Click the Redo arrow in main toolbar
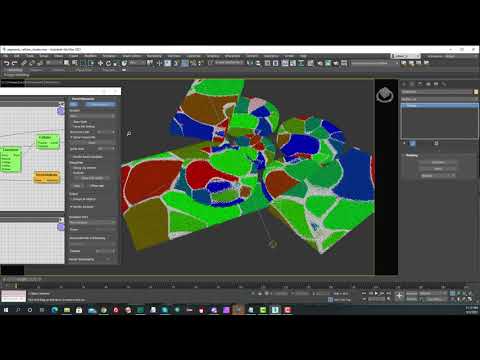This screenshot has width=480, height=360. click(x=14, y=63)
